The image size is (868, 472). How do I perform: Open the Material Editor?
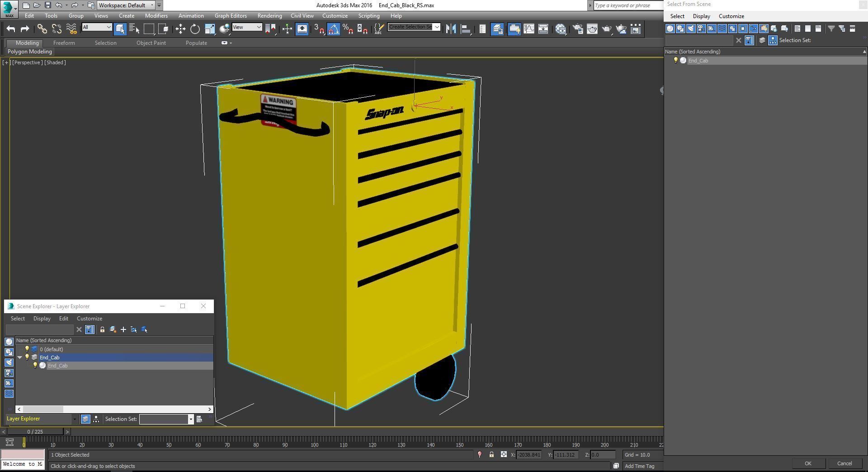point(561,29)
